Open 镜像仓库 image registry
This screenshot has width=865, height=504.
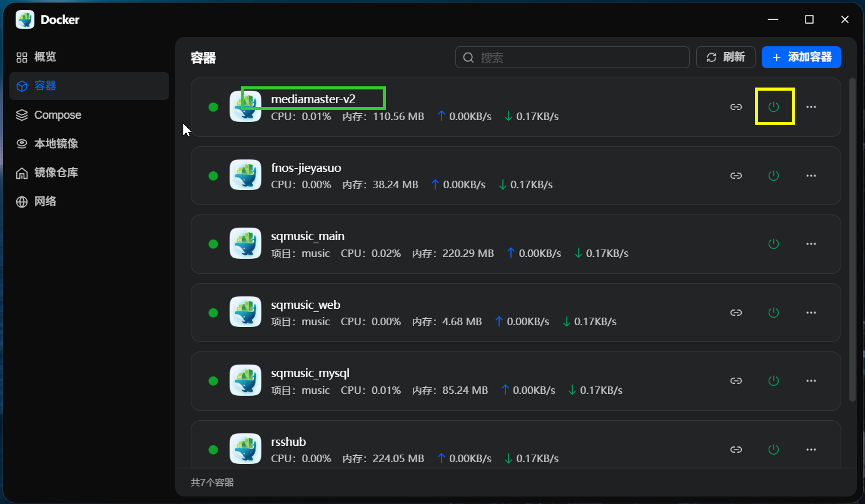(89, 173)
